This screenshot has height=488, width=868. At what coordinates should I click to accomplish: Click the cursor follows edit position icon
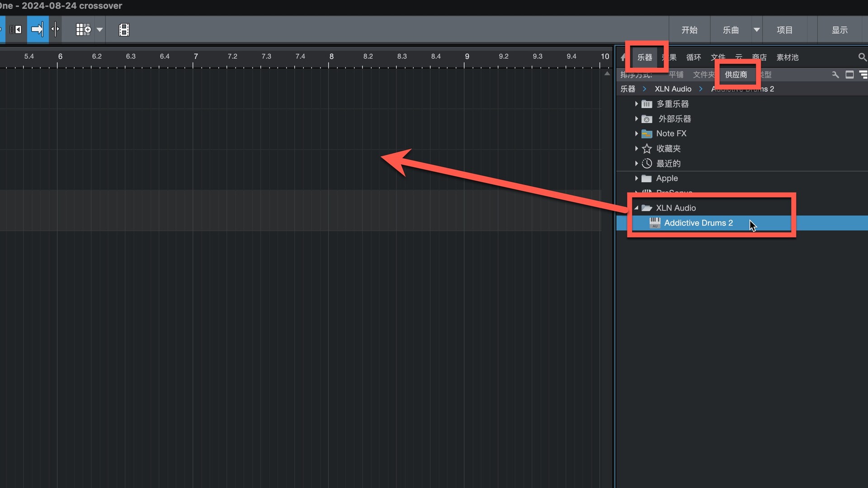15,30
